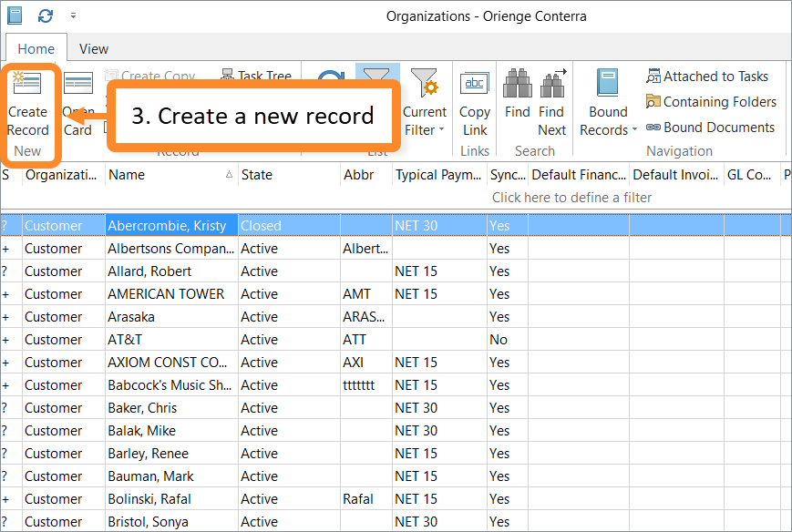Click Containing Folders
Image resolution: width=792 pixels, height=532 pixels.
coord(711,102)
